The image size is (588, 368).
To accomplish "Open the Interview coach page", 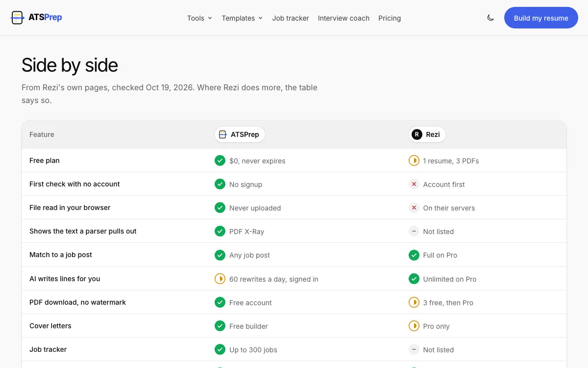I will (343, 18).
